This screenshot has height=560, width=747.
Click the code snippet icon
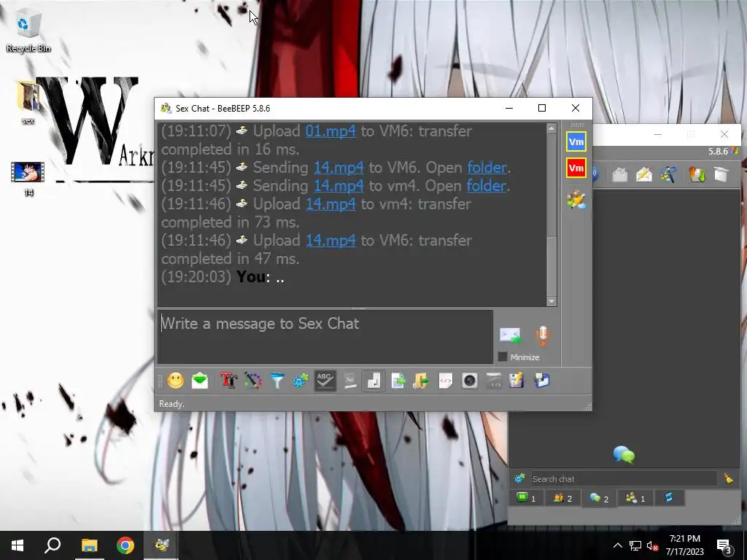pos(446,381)
